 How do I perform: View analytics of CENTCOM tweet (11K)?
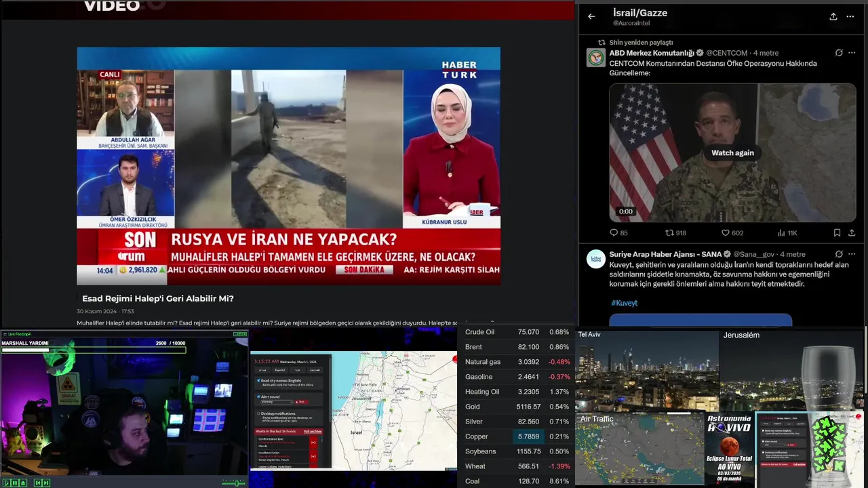tap(787, 232)
